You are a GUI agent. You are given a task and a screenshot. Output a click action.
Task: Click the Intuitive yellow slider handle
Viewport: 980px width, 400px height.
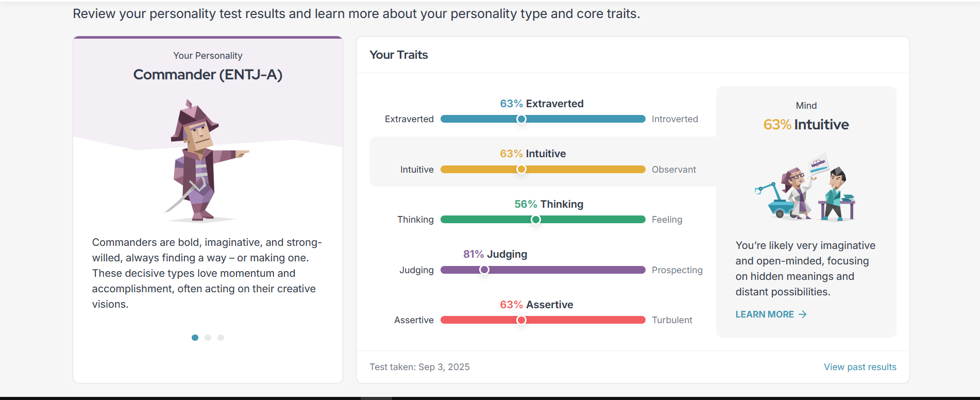pos(521,170)
